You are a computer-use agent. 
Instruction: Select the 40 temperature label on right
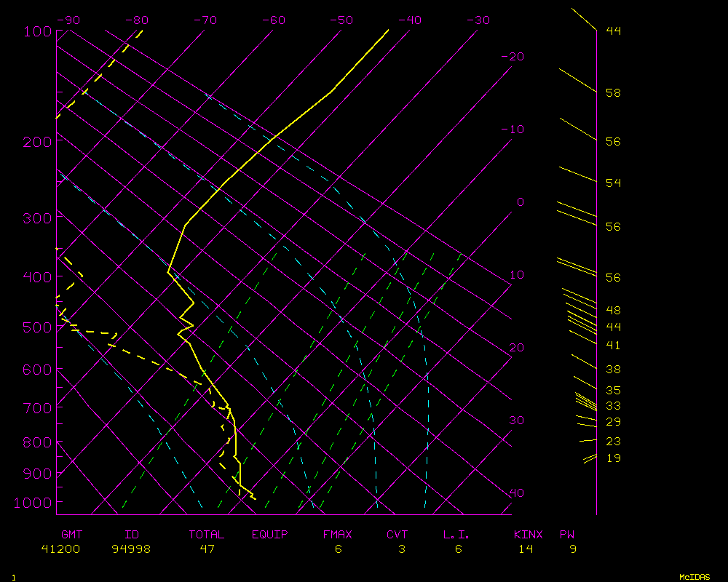(516, 493)
